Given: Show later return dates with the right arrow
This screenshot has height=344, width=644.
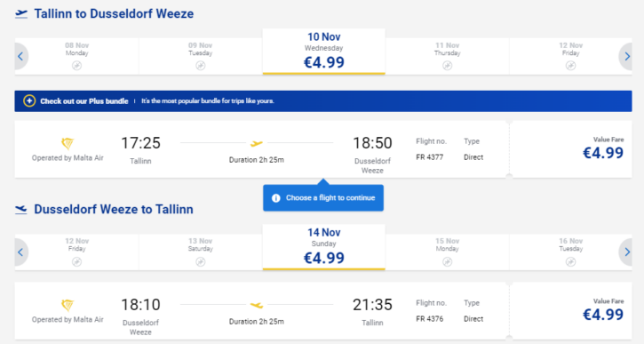Looking at the screenshot, I should pos(626,252).
